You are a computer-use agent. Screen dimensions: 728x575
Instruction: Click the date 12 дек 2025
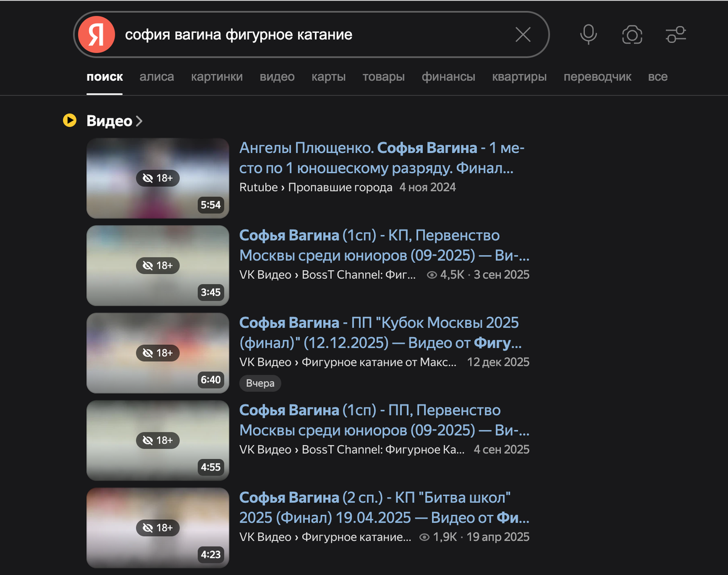coord(498,362)
